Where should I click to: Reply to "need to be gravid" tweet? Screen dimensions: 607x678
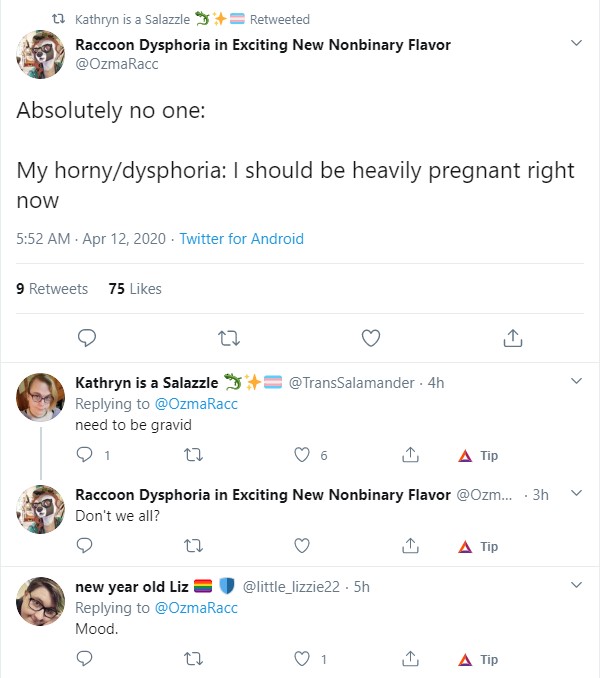pyautogui.click(x=84, y=454)
